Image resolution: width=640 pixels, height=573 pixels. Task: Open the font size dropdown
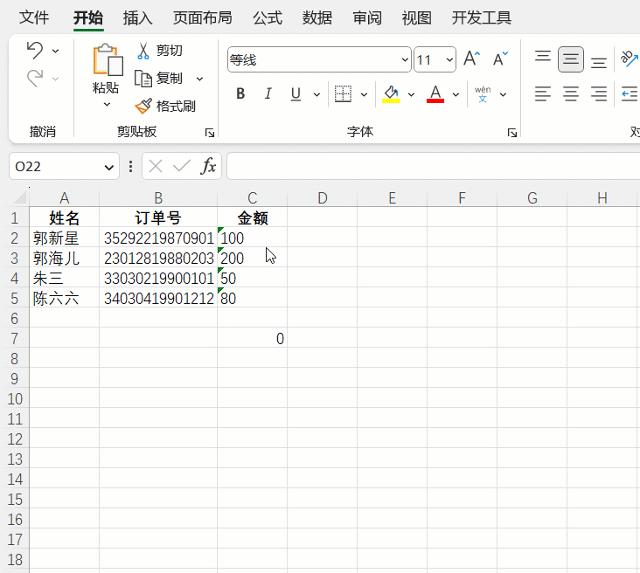click(449, 60)
